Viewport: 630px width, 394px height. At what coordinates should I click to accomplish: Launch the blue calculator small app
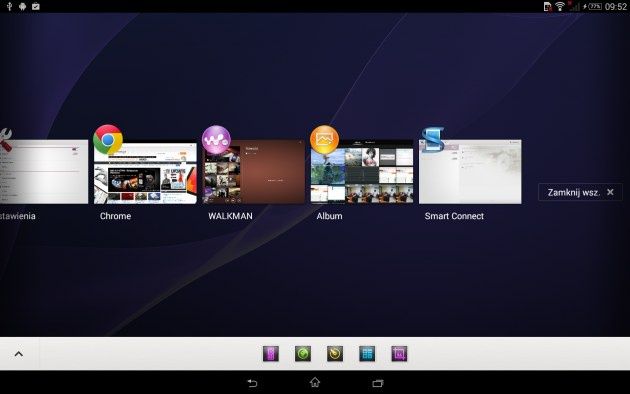367,354
